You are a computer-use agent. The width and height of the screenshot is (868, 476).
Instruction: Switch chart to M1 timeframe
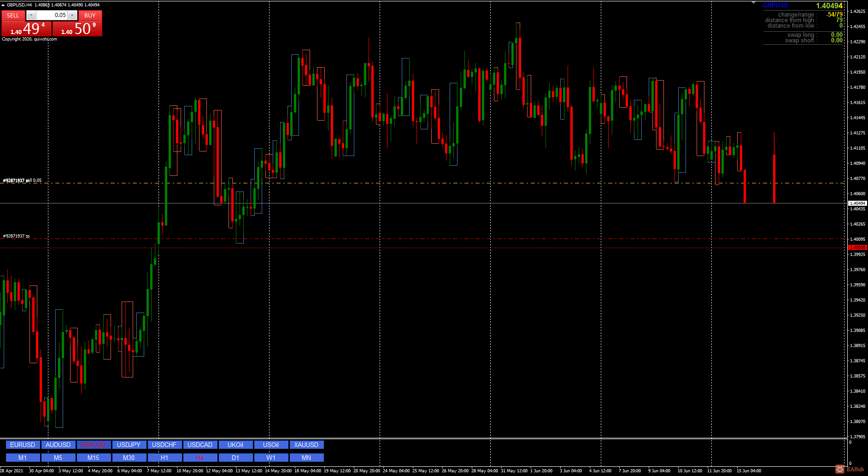coord(22,458)
